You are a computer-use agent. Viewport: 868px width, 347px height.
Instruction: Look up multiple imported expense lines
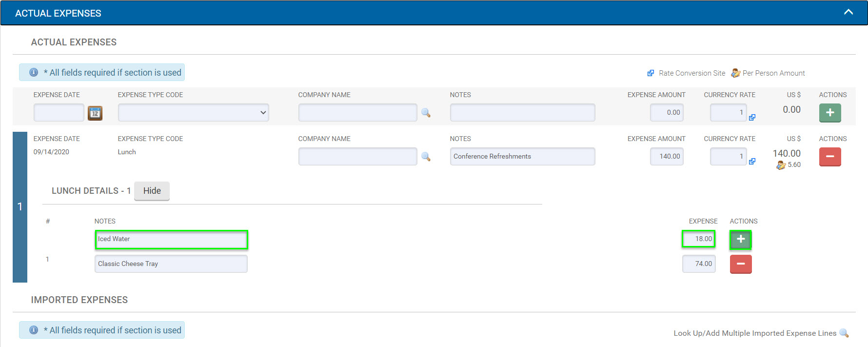(x=844, y=333)
